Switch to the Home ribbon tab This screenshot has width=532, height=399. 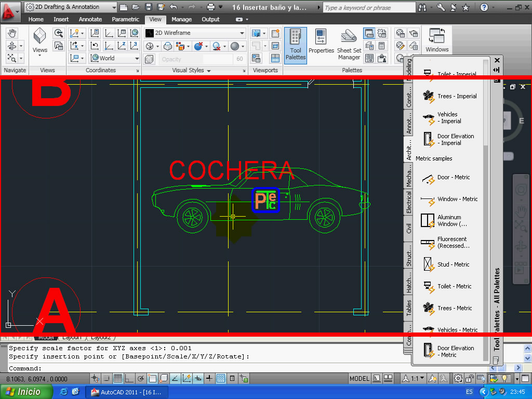(x=36, y=19)
